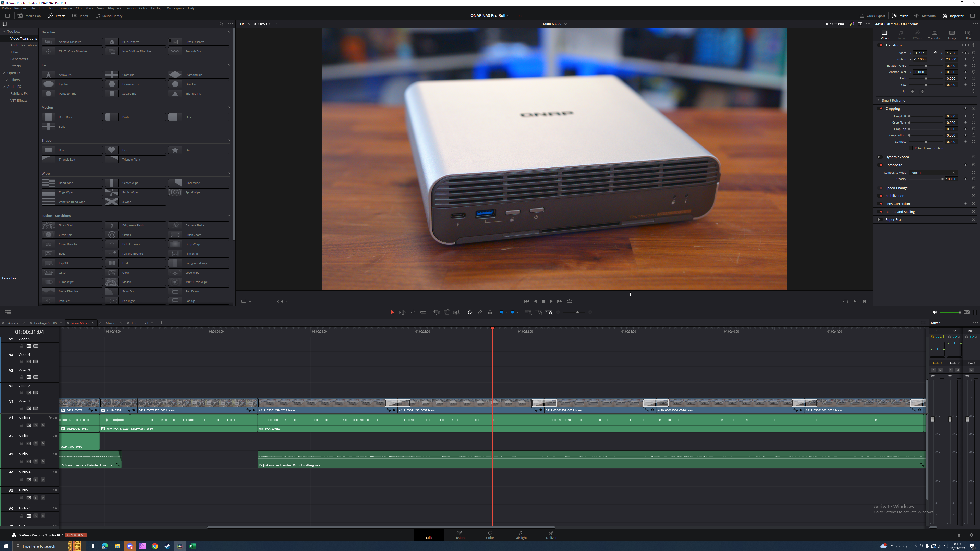980x551 pixels.
Task: Open the Fairlight menu
Action: point(157,8)
